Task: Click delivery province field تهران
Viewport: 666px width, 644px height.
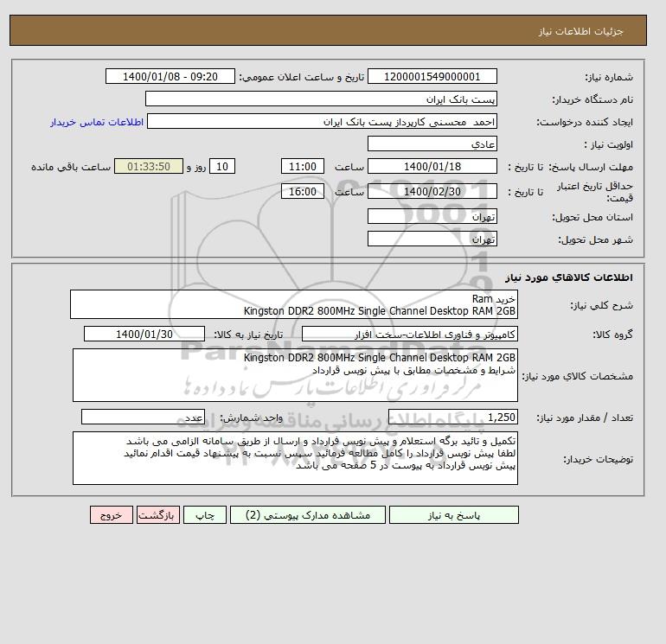Action: pyautogui.click(x=432, y=216)
